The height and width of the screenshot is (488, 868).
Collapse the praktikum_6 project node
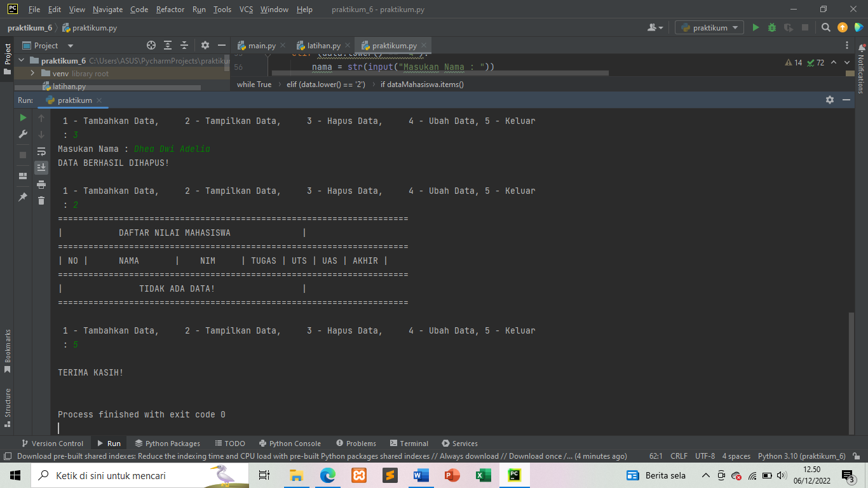(21, 60)
